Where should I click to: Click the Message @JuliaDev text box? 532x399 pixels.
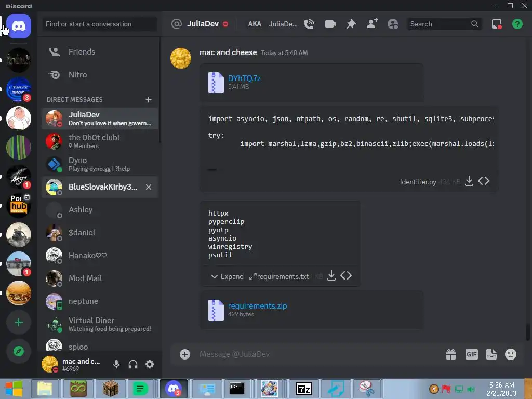[x=319, y=354]
